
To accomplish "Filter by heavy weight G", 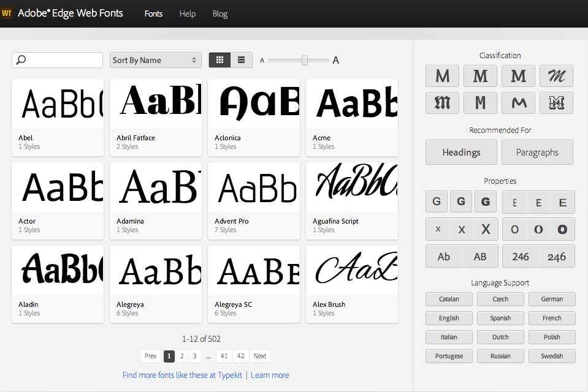I will coord(486,202).
